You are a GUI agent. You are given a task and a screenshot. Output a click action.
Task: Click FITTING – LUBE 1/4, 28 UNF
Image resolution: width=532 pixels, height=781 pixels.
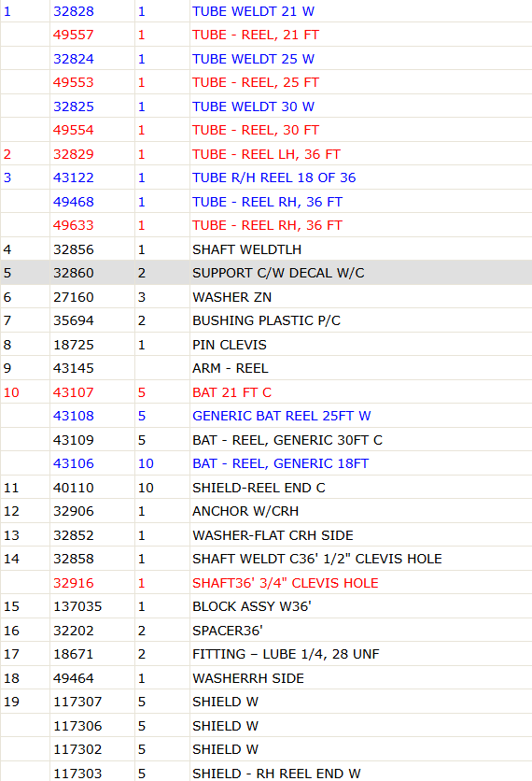(286, 654)
